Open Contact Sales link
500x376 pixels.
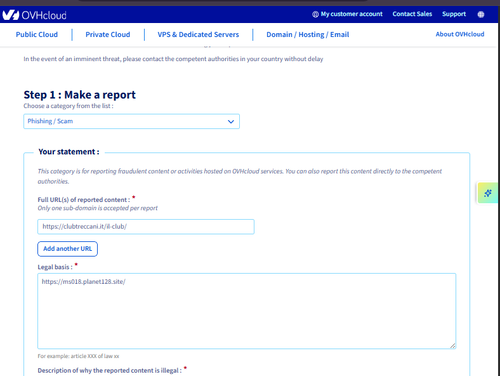[412, 14]
